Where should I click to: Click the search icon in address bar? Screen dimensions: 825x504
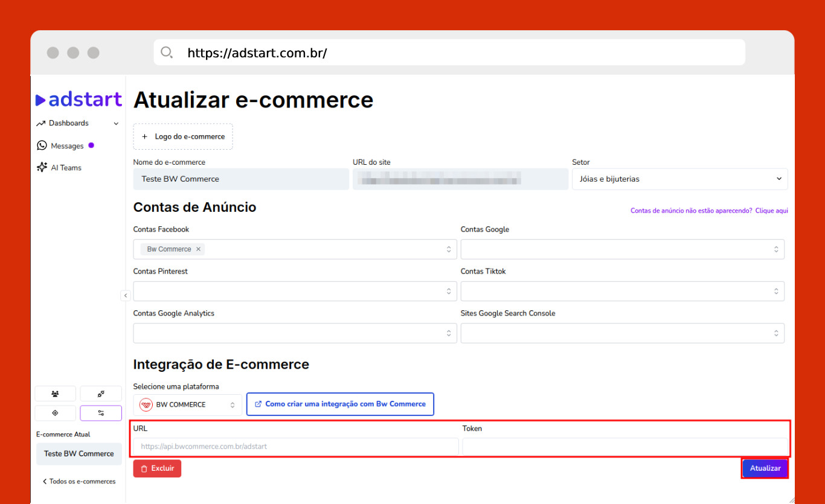(167, 53)
